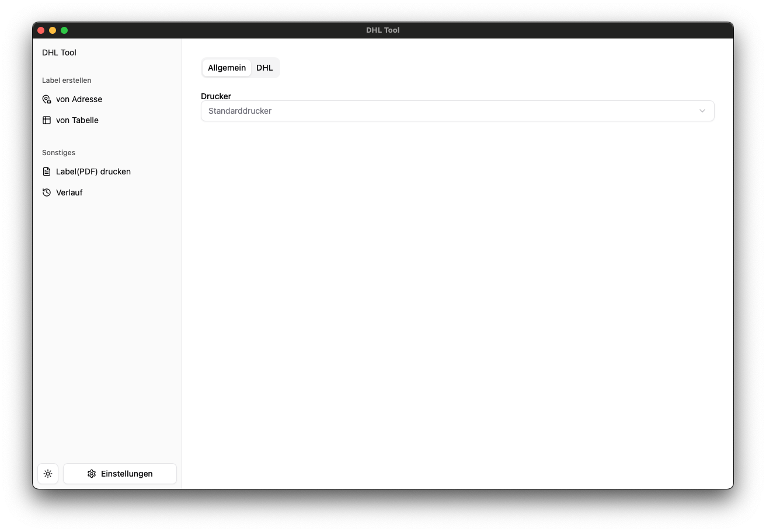766x532 pixels.
Task: Open the Drucker dropdown showing Standarddrucker
Action: pos(457,111)
